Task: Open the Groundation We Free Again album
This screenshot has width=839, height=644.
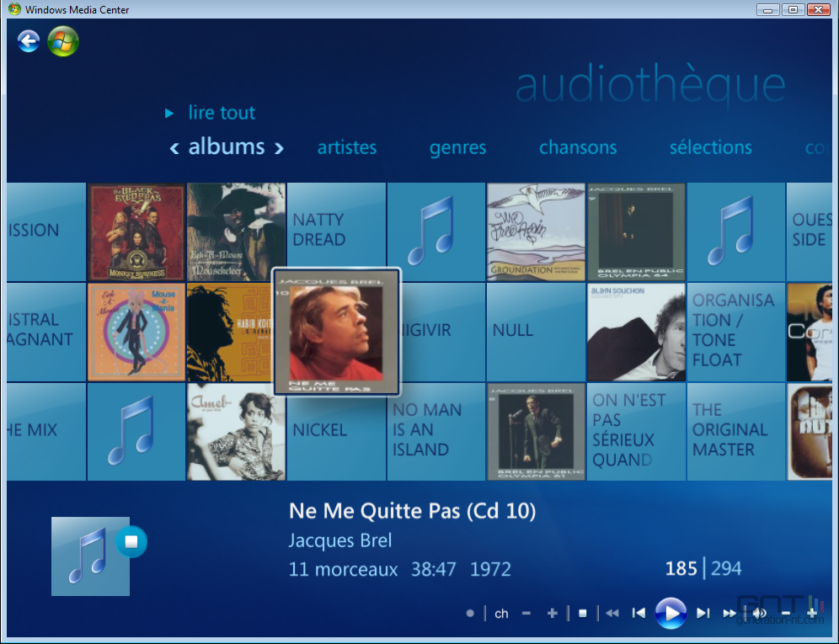Action: (536, 232)
